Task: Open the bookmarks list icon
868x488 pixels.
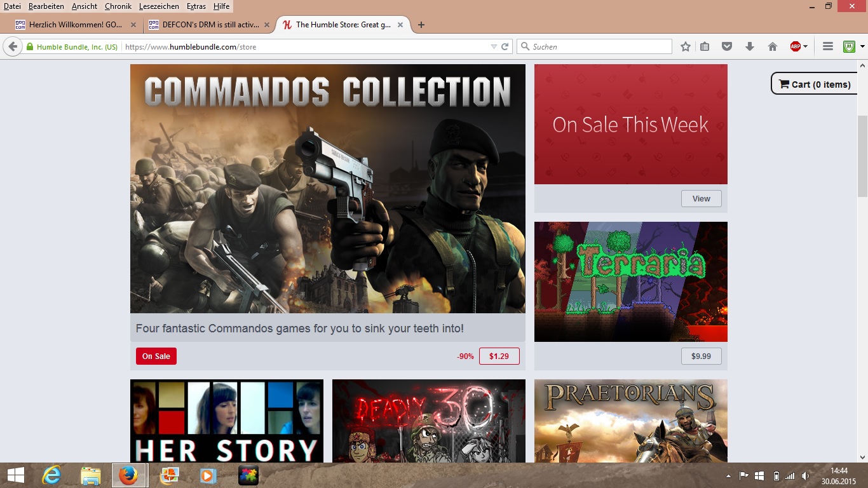Action: coord(705,46)
